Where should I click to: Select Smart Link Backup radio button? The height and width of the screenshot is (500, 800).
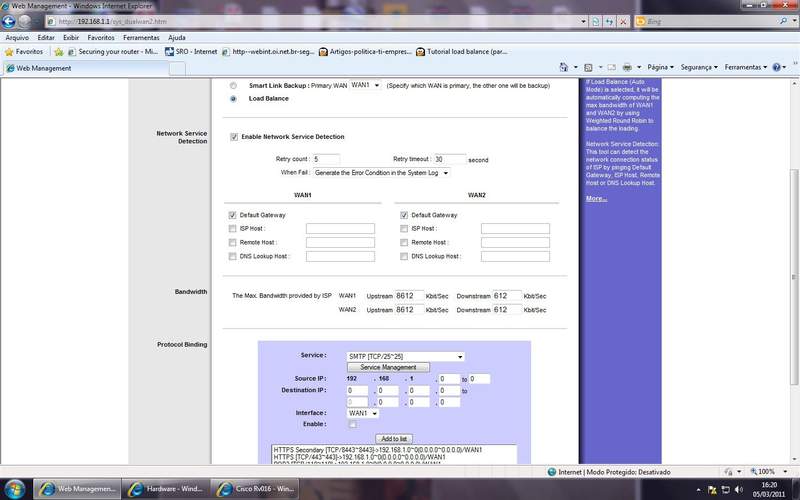(x=233, y=86)
